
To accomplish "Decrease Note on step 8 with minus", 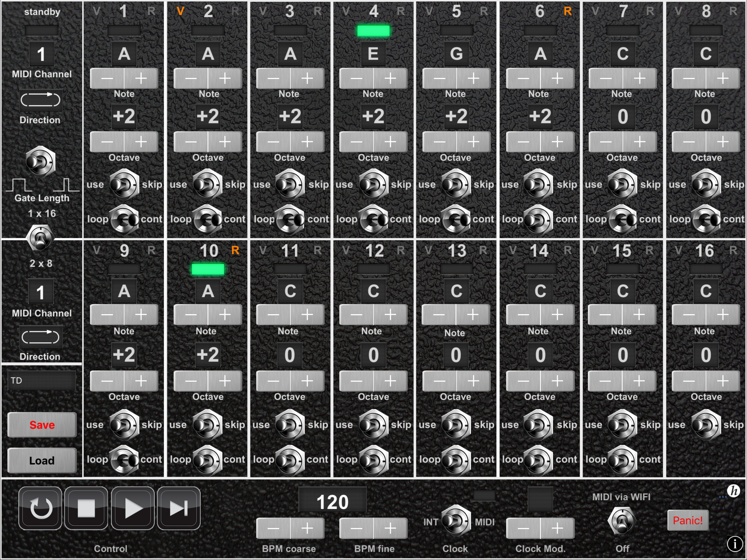I will [x=688, y=78].
